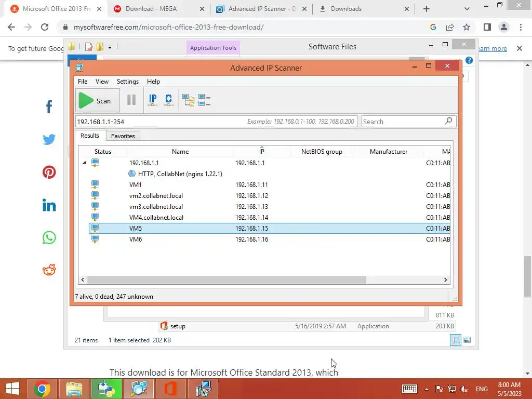Click the IP address 192.168.1.16
This screenshot has width=532, height=399.
point(252,239)
